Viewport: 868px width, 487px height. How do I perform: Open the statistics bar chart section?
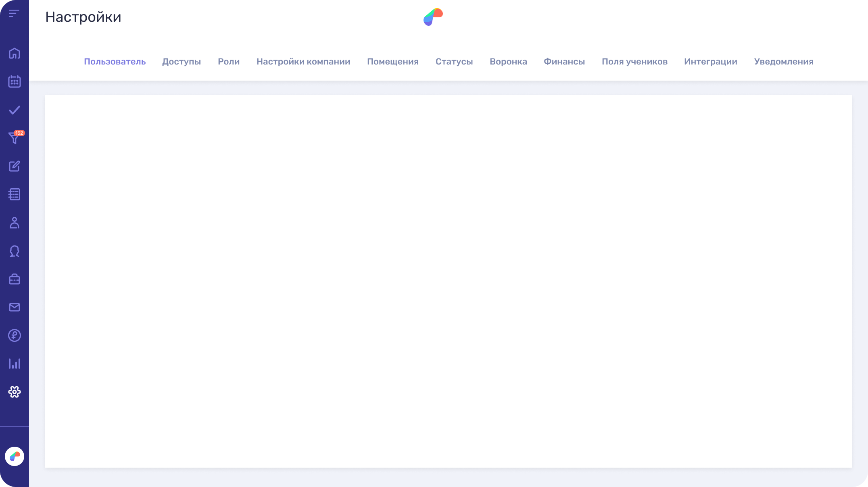(x=15, y=364)
